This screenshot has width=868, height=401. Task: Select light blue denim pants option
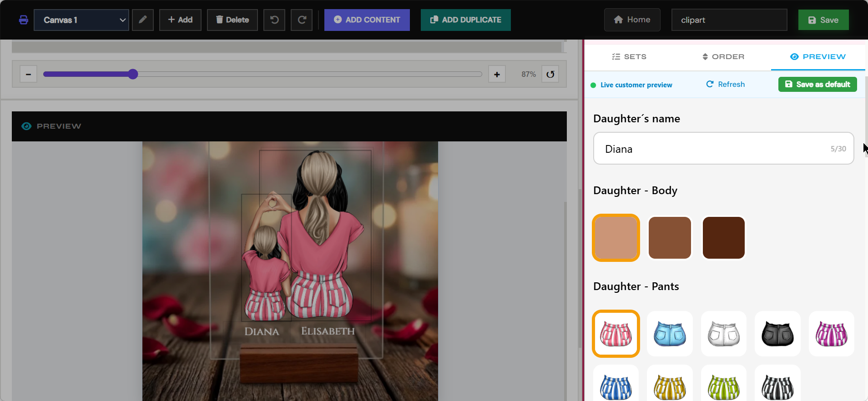click(670, 334)
